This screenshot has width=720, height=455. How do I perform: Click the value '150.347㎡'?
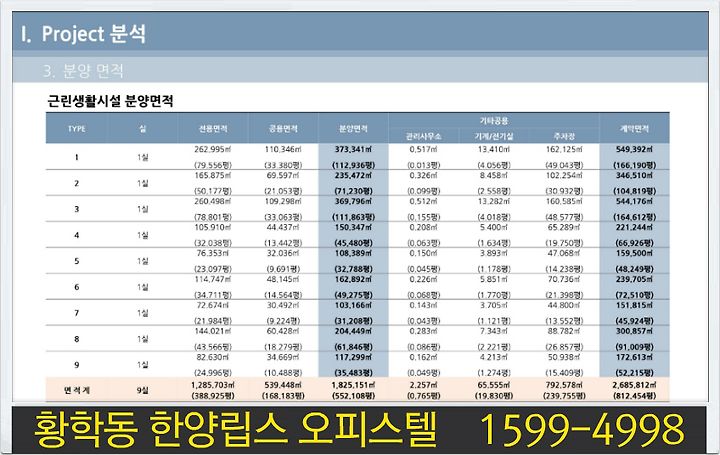tap(353, 227)
